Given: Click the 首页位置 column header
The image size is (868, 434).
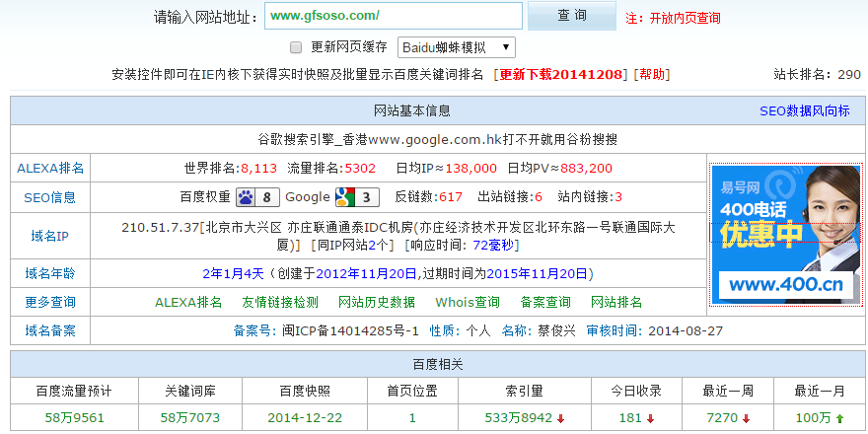Looking at the screenshot, I should coord(412,392).
